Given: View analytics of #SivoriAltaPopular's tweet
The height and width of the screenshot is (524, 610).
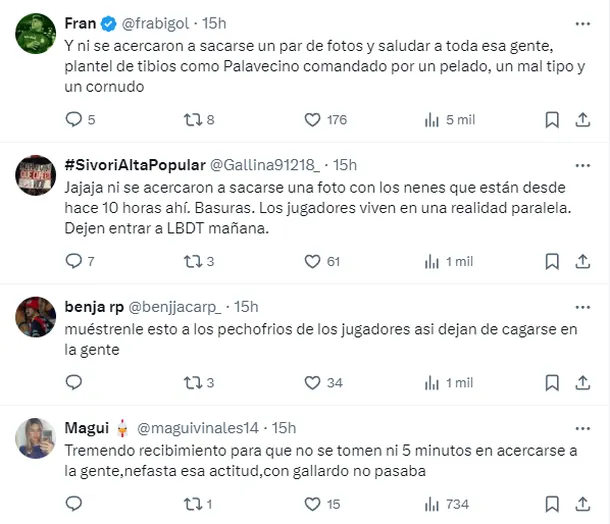Looking at the screenshot, I should point(432,262).
